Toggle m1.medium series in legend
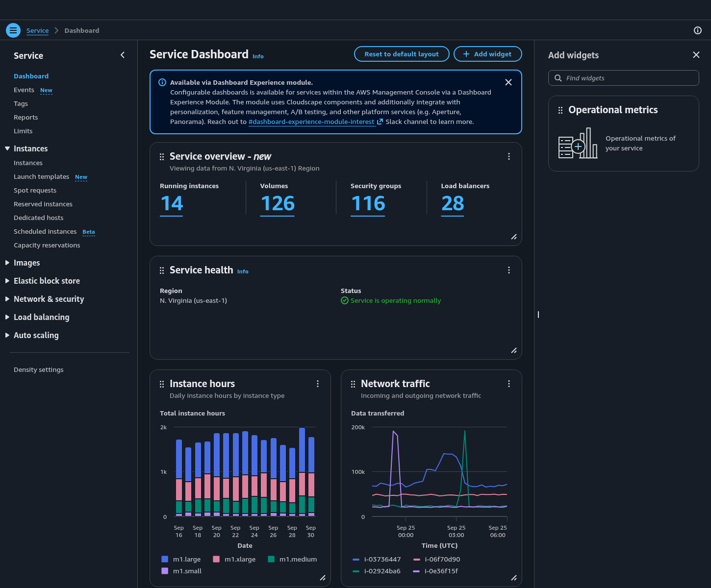The image size is (711, 588). 292,559
